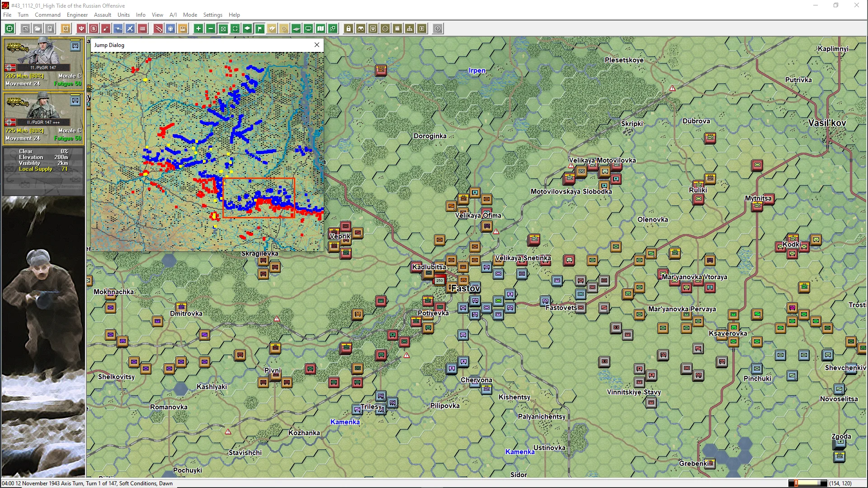The image size is (868, 488).
Task: Open the Info menu
Action: point(141,15)
